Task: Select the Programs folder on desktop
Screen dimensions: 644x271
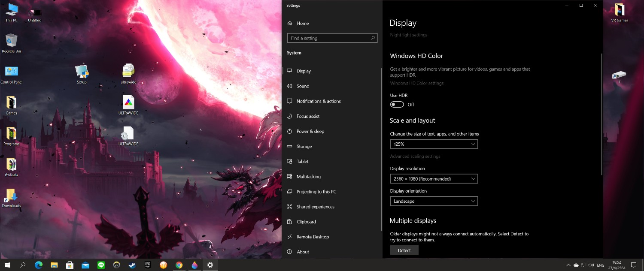Action: [12, 137]
